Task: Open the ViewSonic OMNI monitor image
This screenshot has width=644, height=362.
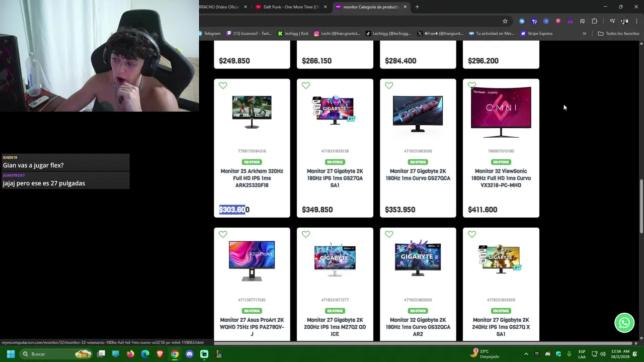Action: click(501, 112)
